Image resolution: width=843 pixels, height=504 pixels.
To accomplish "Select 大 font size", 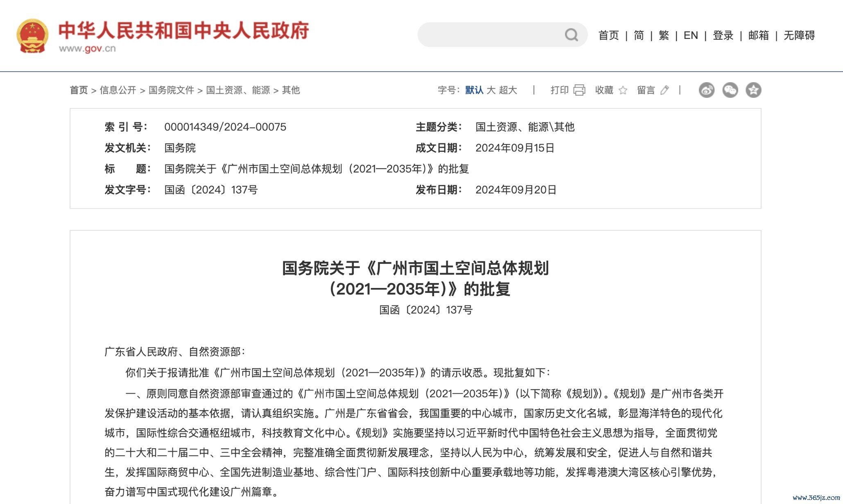I will coord(491,90).
